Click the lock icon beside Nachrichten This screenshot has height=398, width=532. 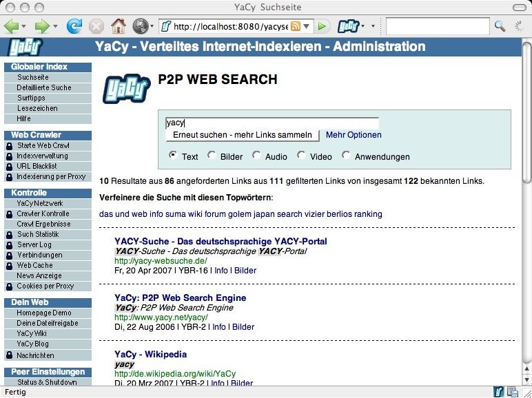click(x=9, y=355)
